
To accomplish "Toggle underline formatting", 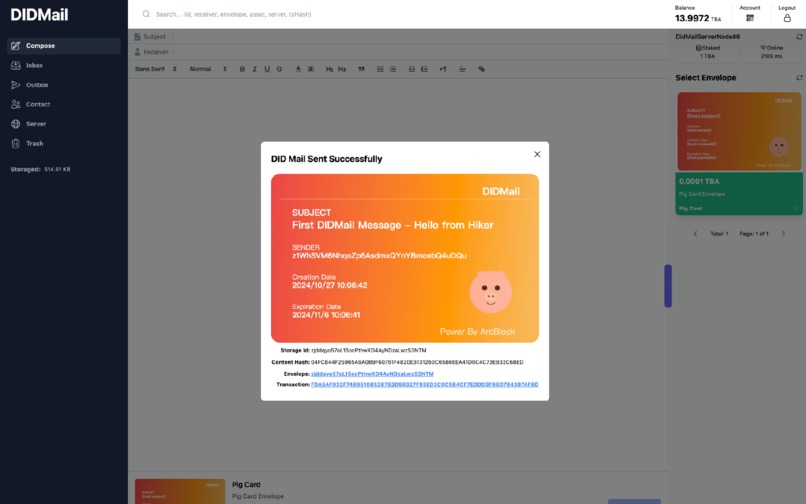I will point(267,69).
